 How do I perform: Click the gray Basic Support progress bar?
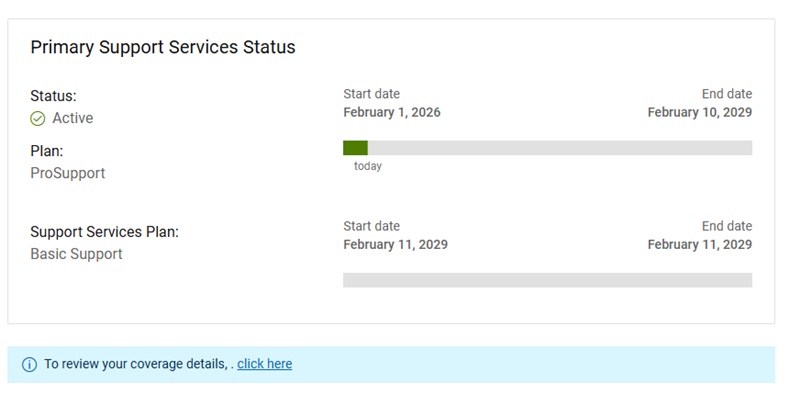547,280
